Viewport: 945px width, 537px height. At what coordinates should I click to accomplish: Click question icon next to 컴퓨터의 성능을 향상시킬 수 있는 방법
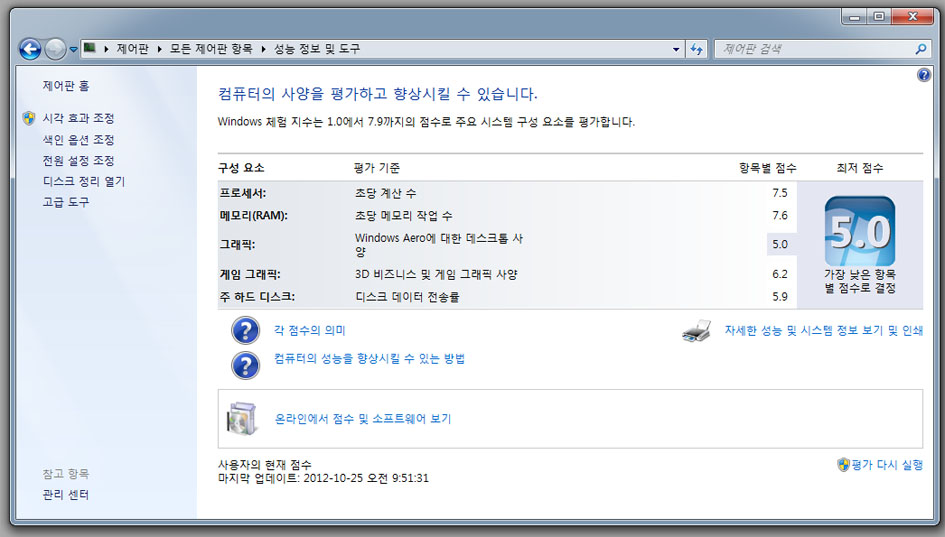pyautogui.click(x=245, y=365)
